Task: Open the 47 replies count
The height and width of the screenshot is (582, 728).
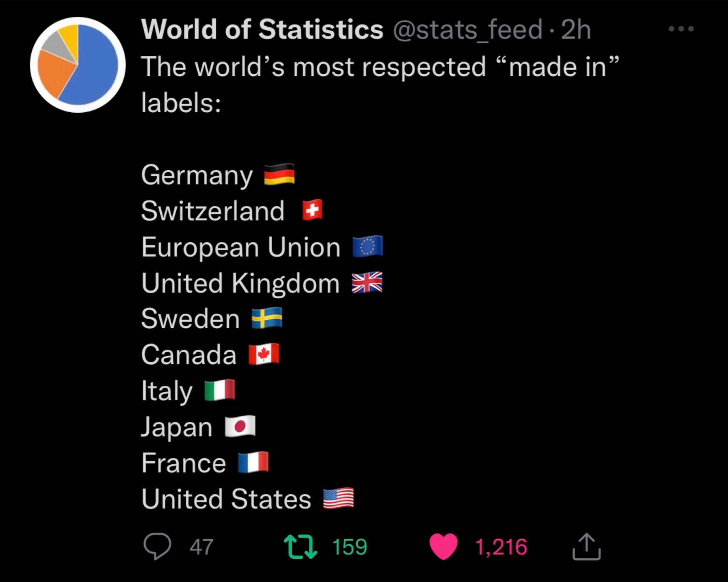Action: (201, 547)
